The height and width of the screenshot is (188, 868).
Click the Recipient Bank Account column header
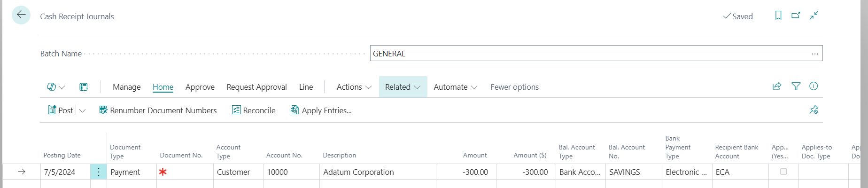736,151
